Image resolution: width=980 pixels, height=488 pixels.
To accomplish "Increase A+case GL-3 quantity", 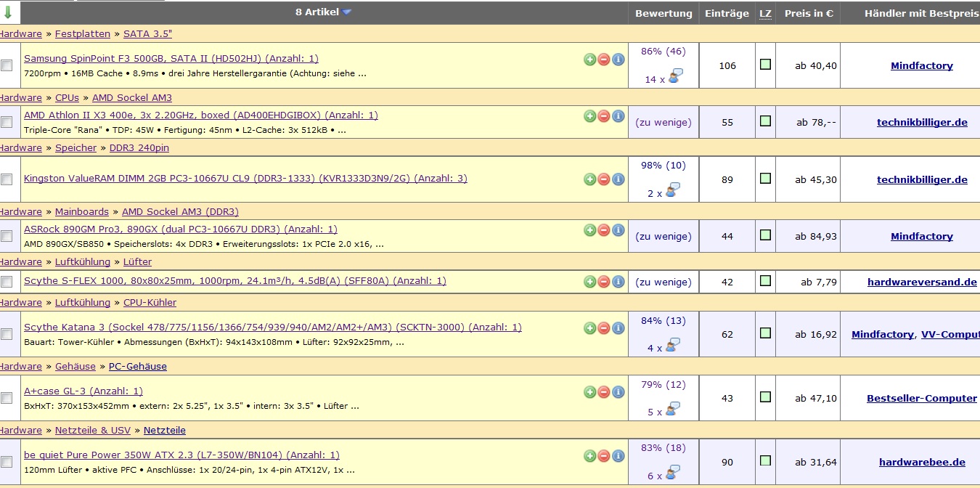I will pos(589,392).
